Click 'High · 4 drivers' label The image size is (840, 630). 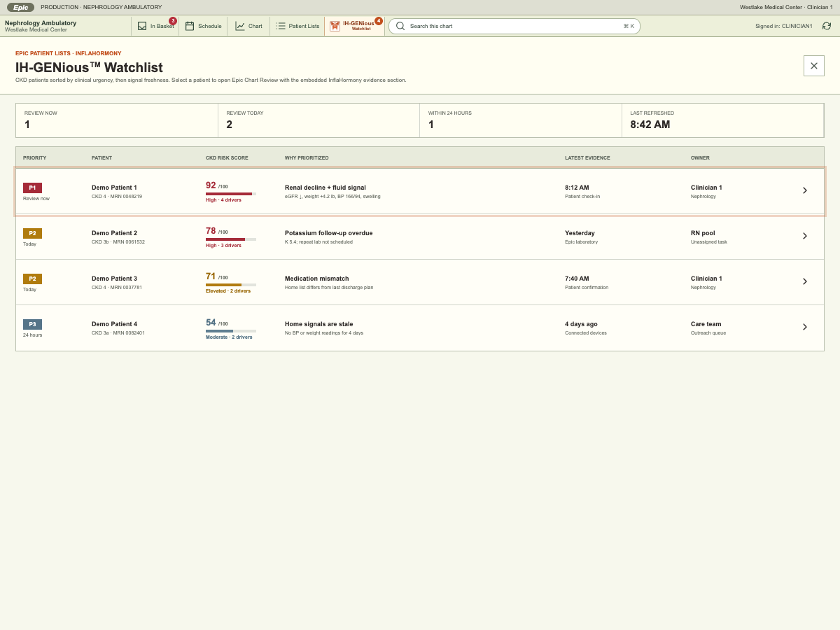pyautogui.click(x=223, y=200)
